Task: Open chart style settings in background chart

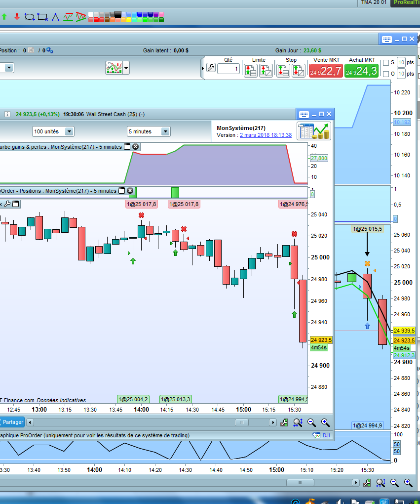Action: pos(367,482)
